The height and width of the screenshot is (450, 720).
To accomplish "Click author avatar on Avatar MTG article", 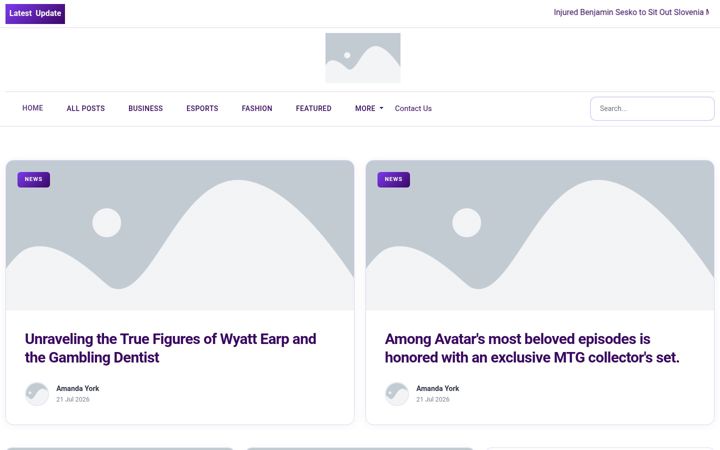I will click(x=397, y=394).
